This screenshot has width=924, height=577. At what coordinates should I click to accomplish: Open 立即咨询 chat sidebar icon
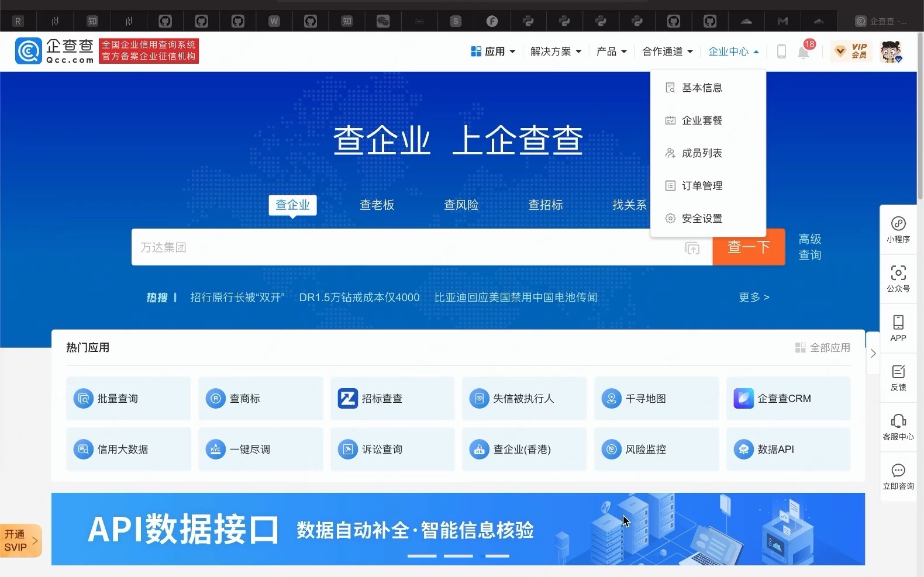click(x=898, y=476)
